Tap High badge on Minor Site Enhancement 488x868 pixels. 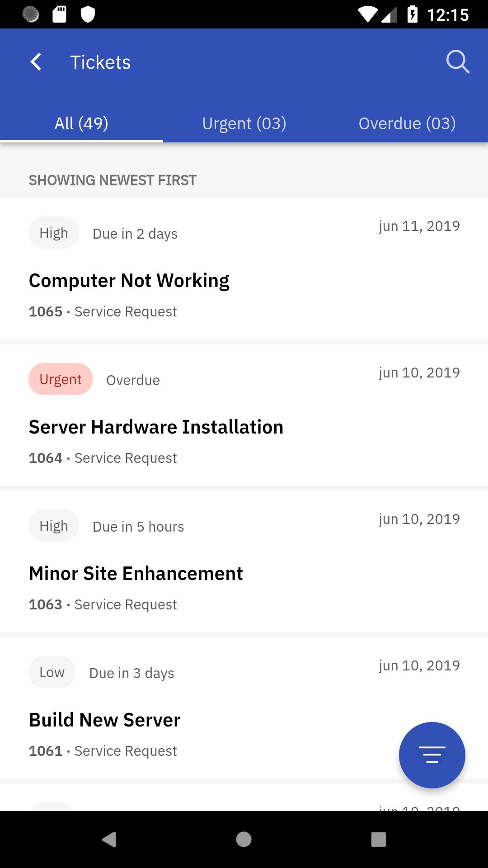coord(54,526)
